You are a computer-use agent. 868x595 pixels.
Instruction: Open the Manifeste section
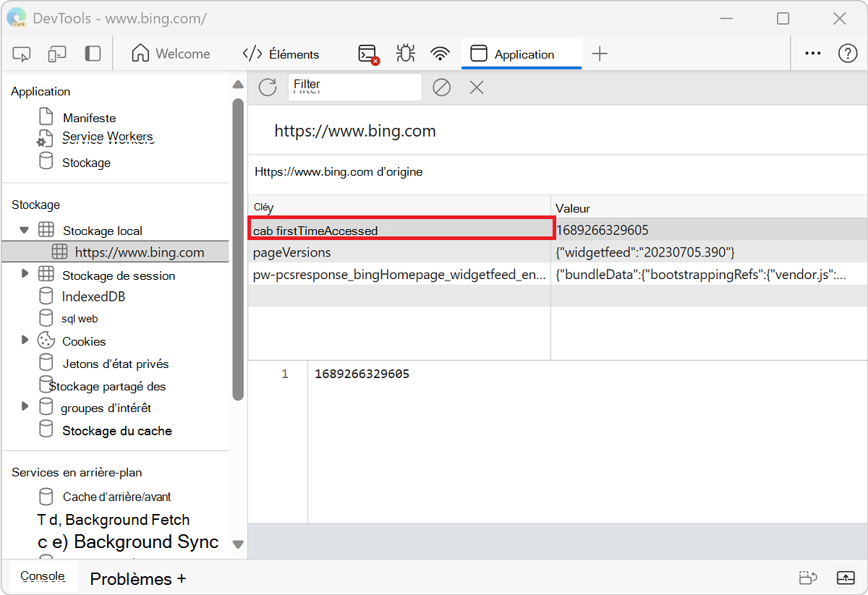90,117
